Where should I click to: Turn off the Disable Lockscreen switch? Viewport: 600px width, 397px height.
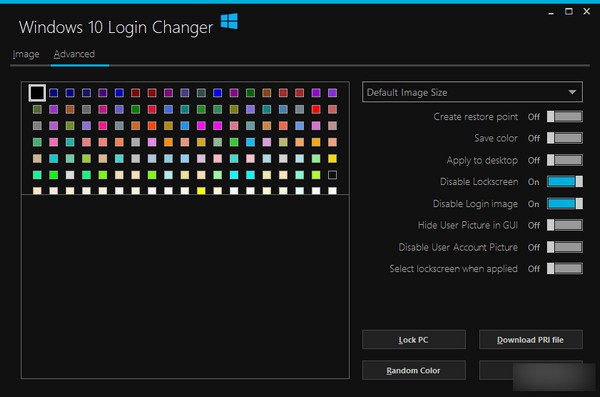click(x=565, y=181)
